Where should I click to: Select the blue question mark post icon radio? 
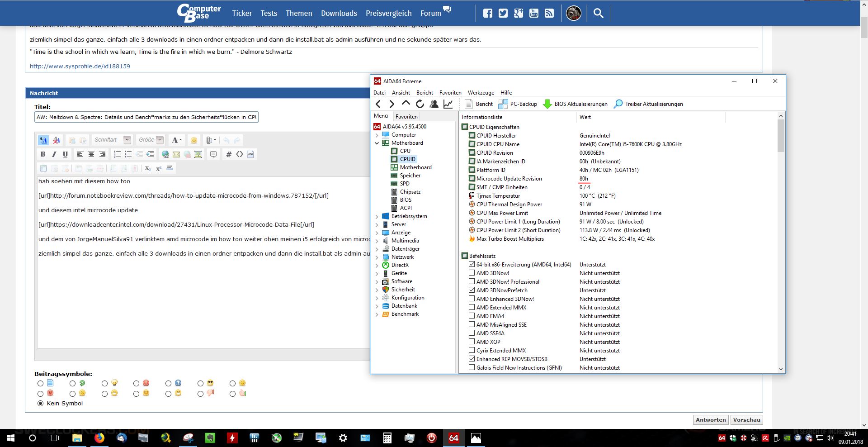169,384
